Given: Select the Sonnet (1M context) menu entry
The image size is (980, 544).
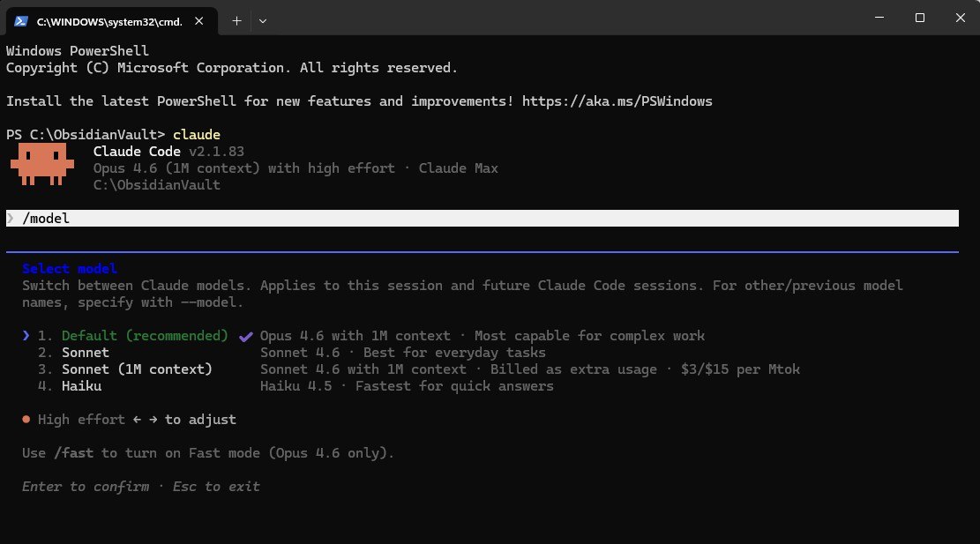Looking at the screenshot, I should 137,369.
